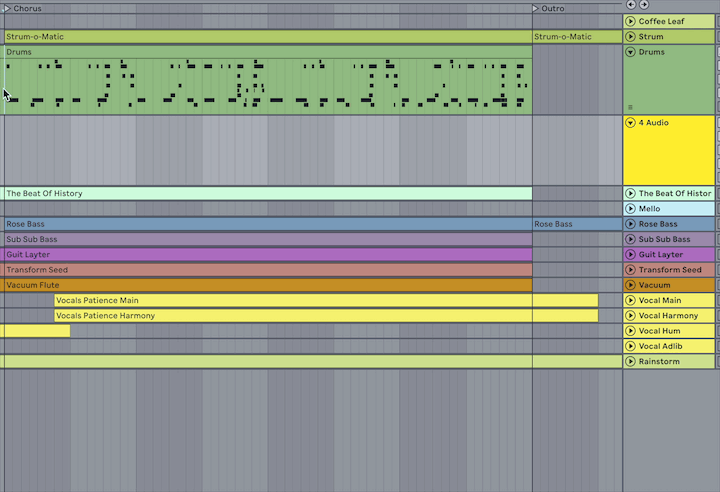Screen dimensions: 720x492
Task: Click the Vacuum track unfold arrow icon
Action: (631, 285)
